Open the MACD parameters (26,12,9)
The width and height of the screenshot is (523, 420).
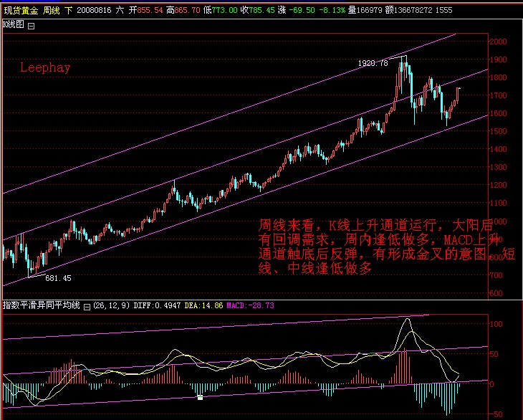[112, 305]
